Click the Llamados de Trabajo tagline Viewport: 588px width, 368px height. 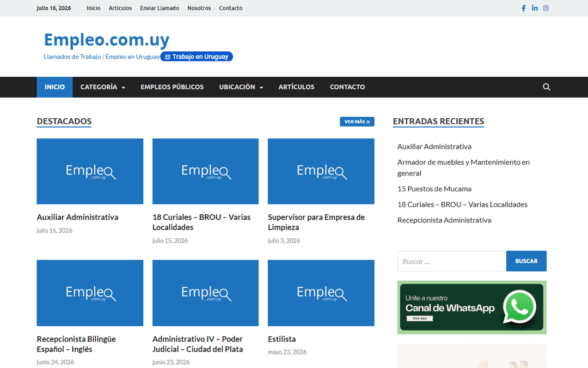click(102, 57)
